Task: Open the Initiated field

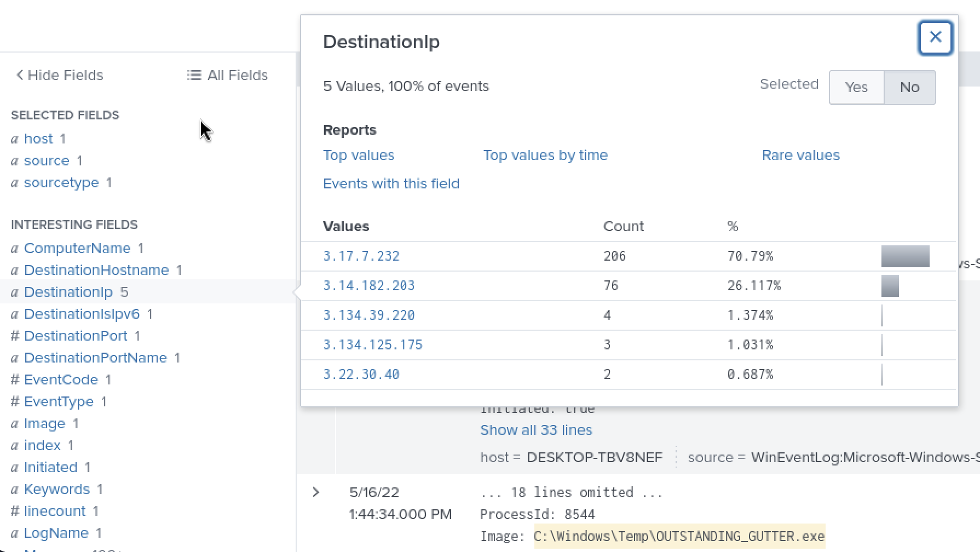Action: [50, 467]
